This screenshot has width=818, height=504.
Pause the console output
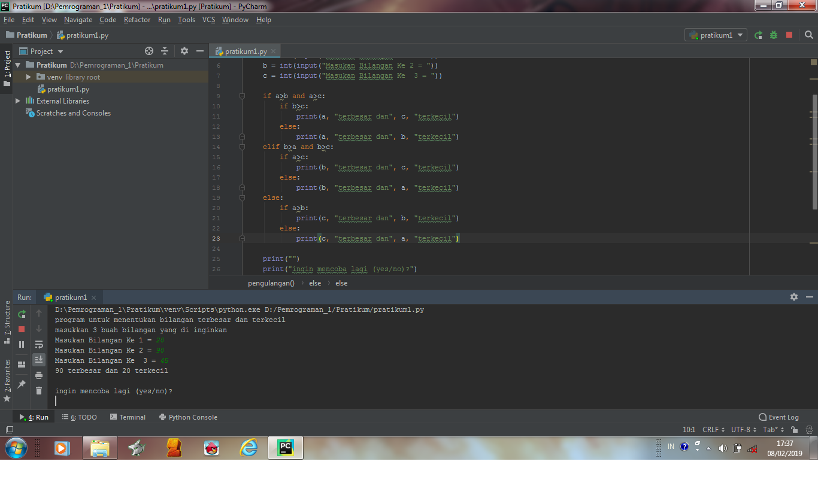coord(22,344)
